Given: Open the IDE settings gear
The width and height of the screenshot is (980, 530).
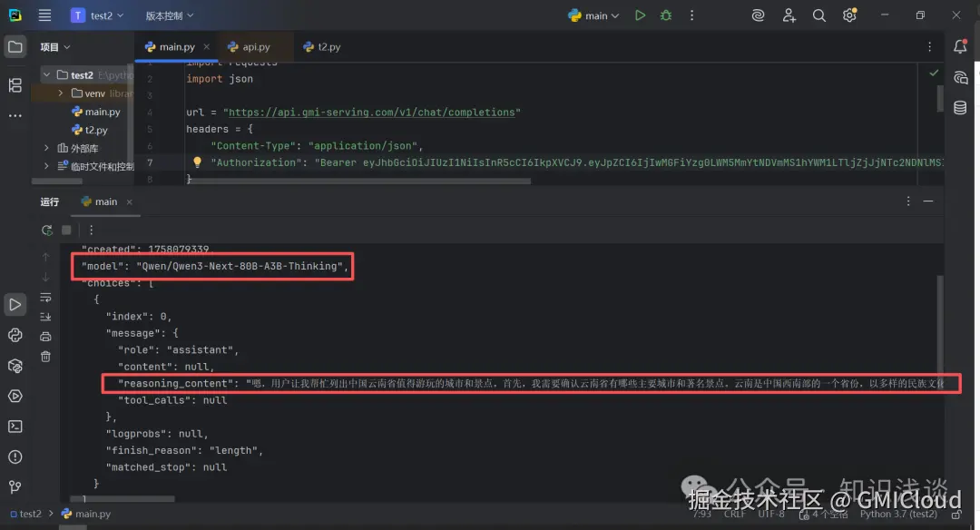Looking at the screenshot, I should point(849,15).
